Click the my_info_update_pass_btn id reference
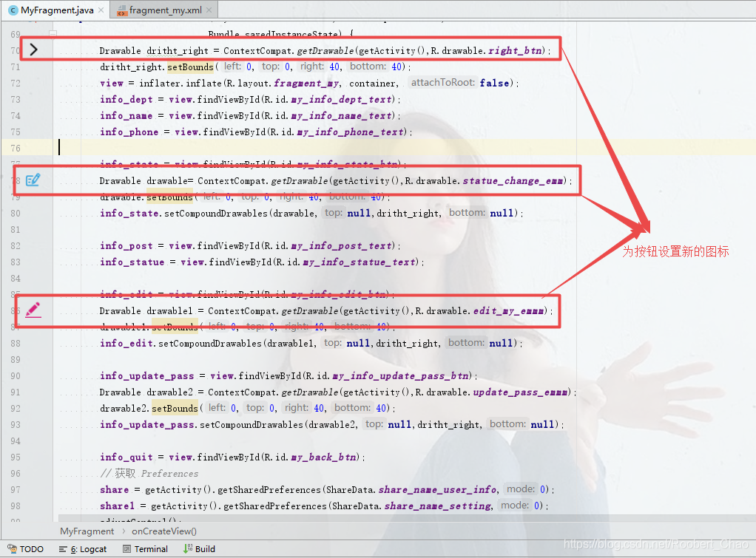Image resolution: width=756 pixels, height=558 pixels. click(401, 376)
